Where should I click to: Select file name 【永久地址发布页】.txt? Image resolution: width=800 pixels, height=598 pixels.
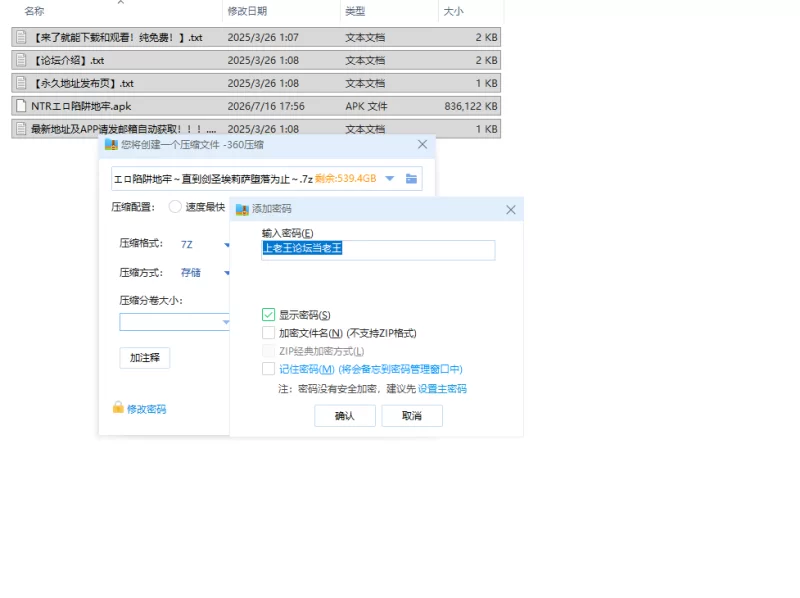83,83
